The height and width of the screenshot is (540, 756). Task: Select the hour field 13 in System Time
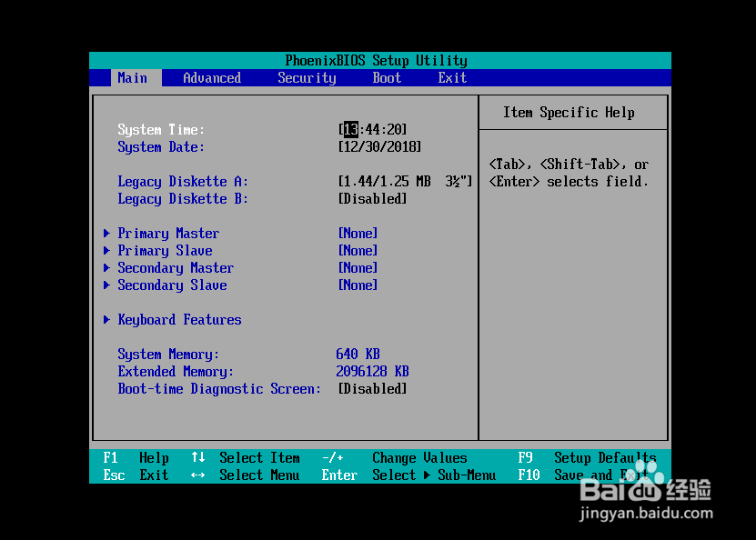point(350,129)
